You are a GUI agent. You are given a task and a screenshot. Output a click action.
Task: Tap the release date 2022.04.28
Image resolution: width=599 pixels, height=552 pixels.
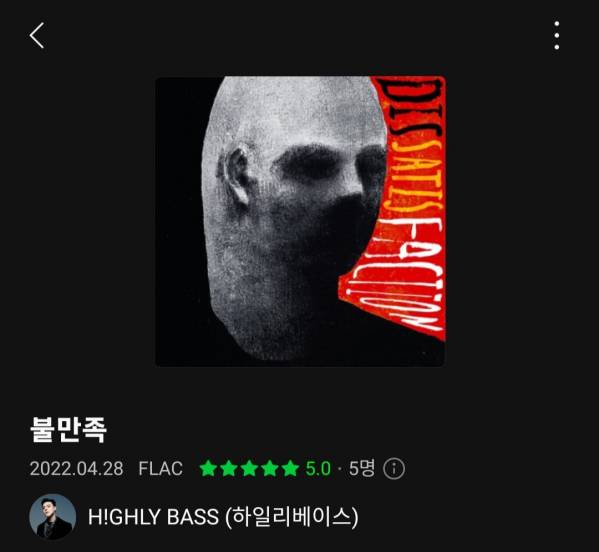[x=76, y=469]
